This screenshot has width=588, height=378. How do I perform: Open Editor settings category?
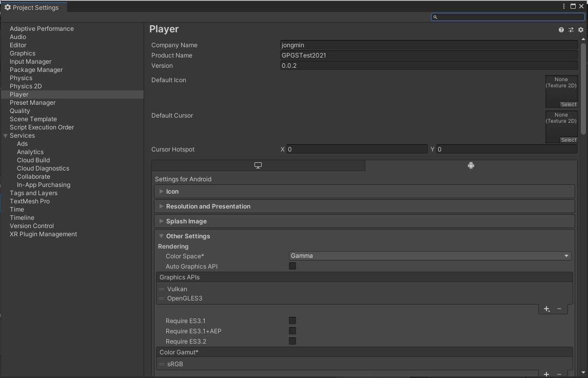[x=18, y=45]
